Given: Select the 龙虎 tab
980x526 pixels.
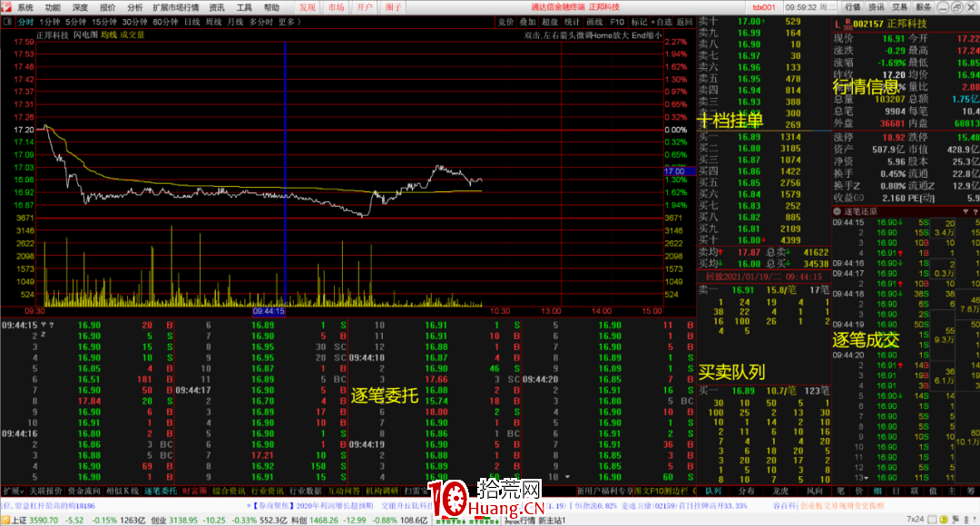Looking at the screenshot, I should (780, 491).
